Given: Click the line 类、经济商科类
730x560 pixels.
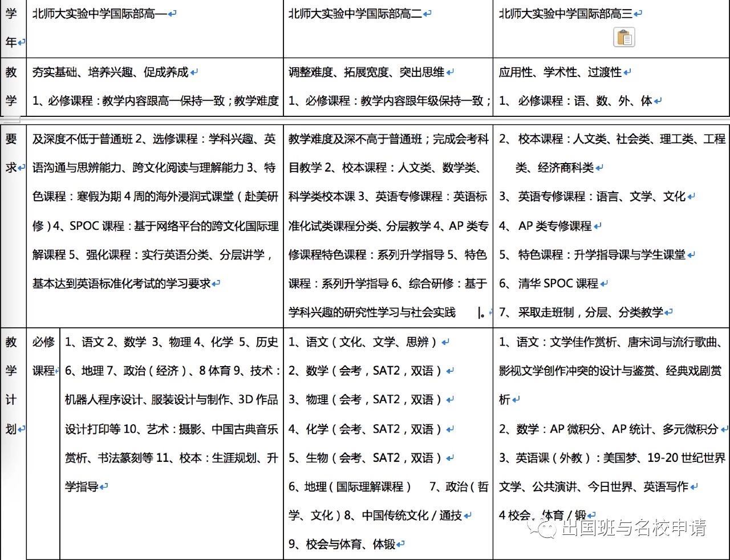Looking at the screenshot, I should (555, 168).
